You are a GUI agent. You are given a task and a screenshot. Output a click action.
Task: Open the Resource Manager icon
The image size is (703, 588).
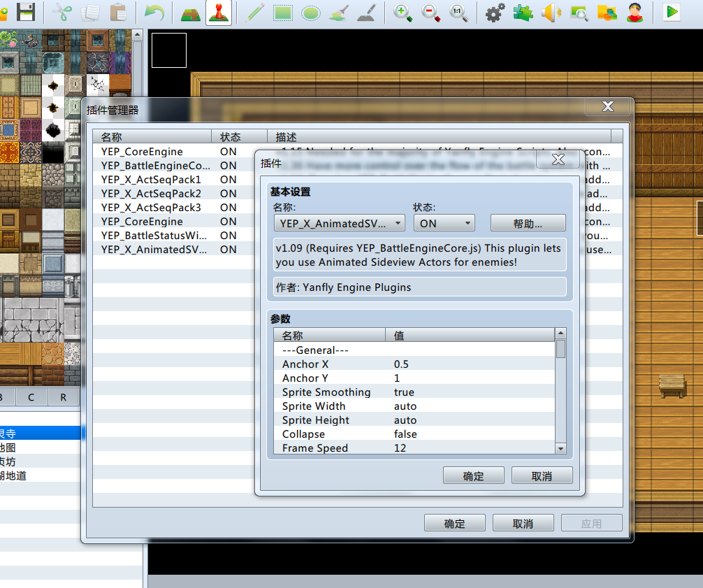pos(607,12)
